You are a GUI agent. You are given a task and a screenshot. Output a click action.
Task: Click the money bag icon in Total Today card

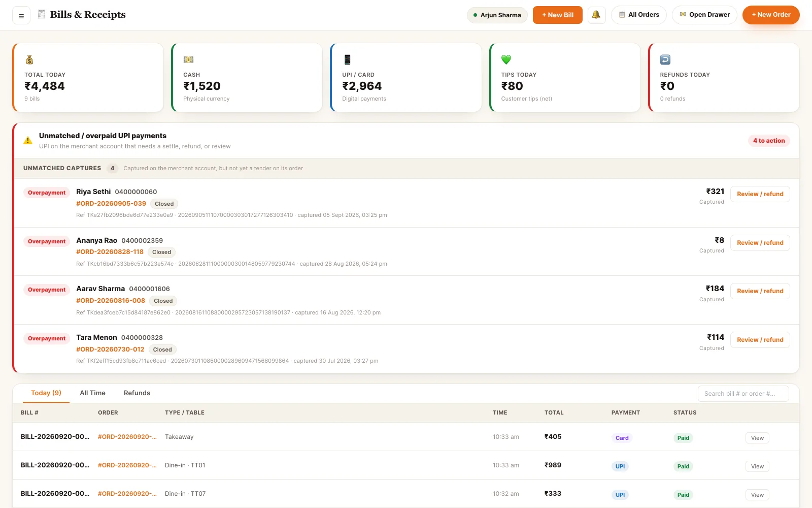(29, 59)
